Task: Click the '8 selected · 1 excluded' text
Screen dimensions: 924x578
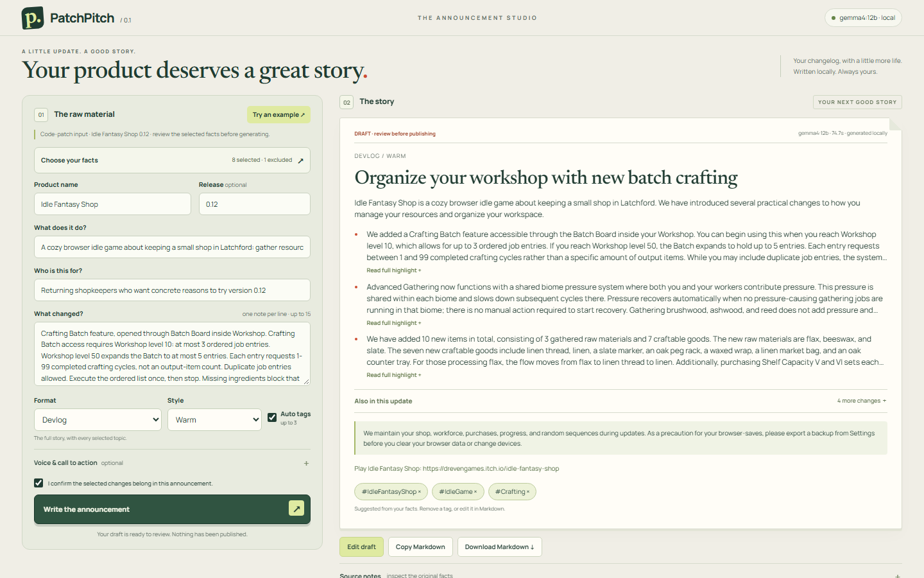Action: [x=262, y=161]
